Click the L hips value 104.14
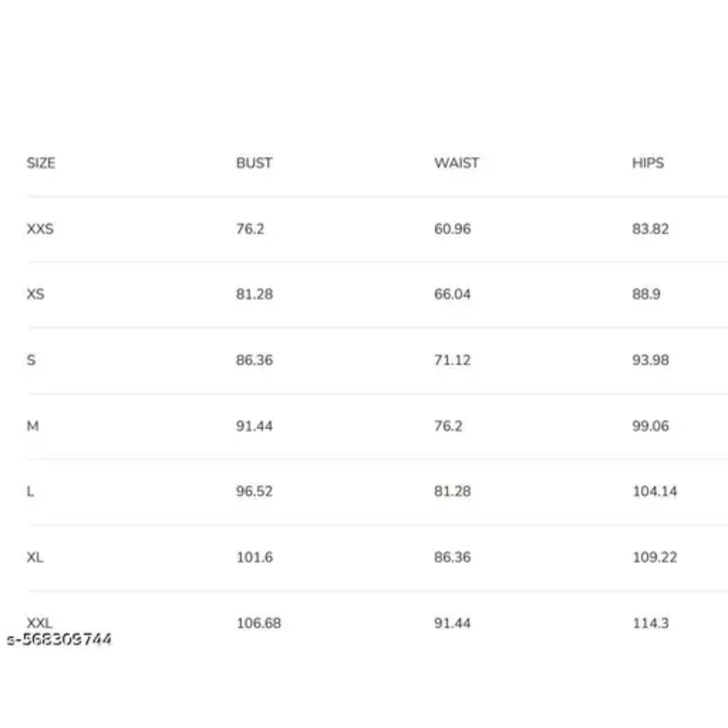The width and height of the screenshot is (728, 728). (655, 491)
